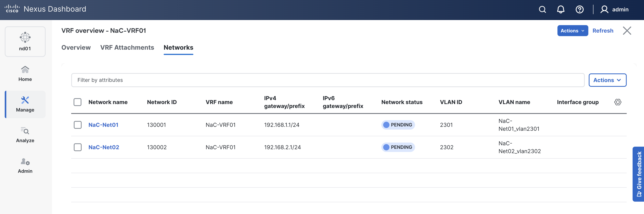Expand the table Actions dropdown beside filter
Screen dimensions: 644x214
pyautogui.click(x=607, y=80)
